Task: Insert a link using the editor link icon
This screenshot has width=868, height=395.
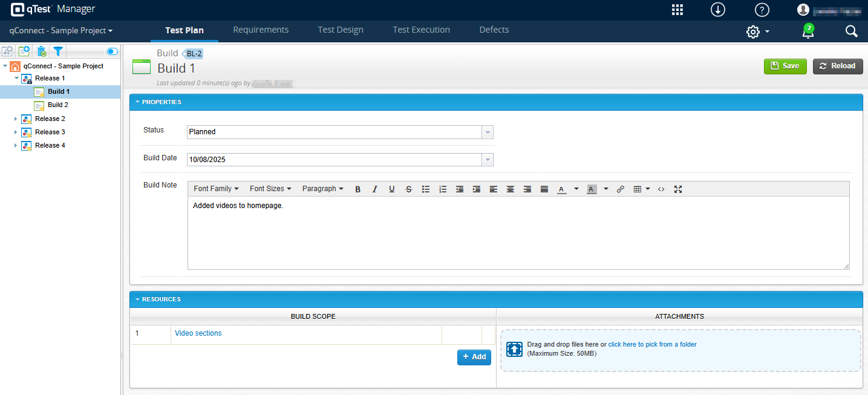Action: click(620, 189)
